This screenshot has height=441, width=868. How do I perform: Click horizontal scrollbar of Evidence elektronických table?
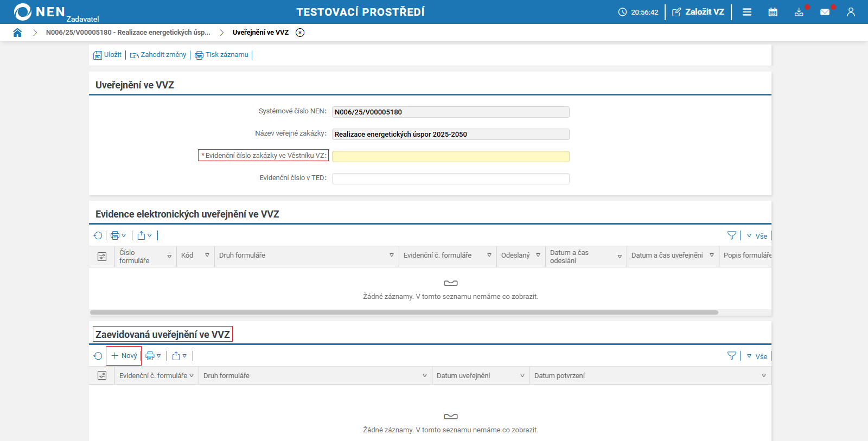[404, 312]
